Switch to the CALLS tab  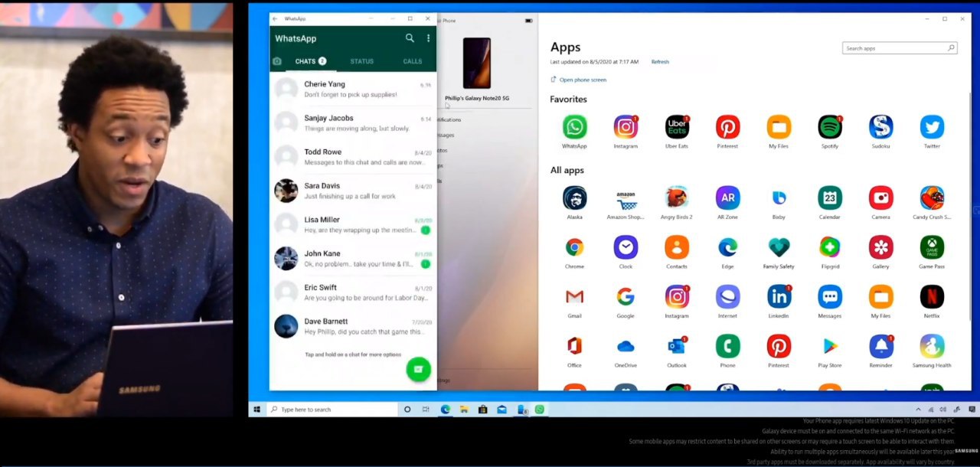click(413, 61)
